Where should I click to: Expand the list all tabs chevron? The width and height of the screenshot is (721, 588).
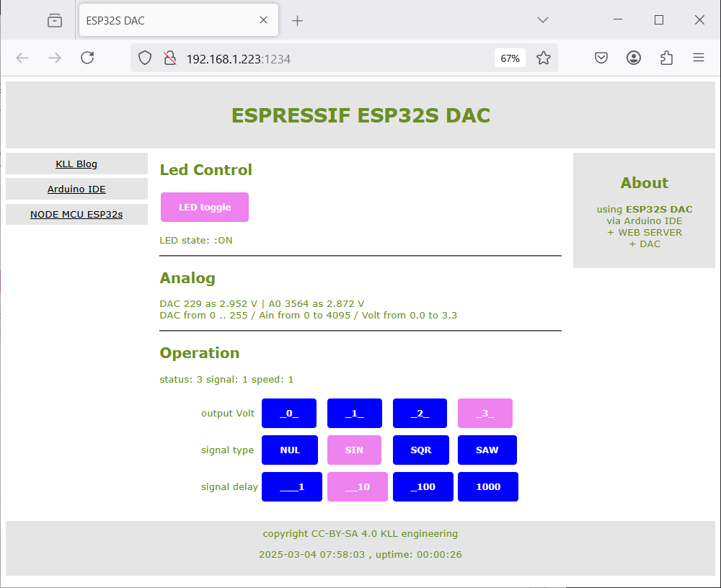tap(543, 19)
